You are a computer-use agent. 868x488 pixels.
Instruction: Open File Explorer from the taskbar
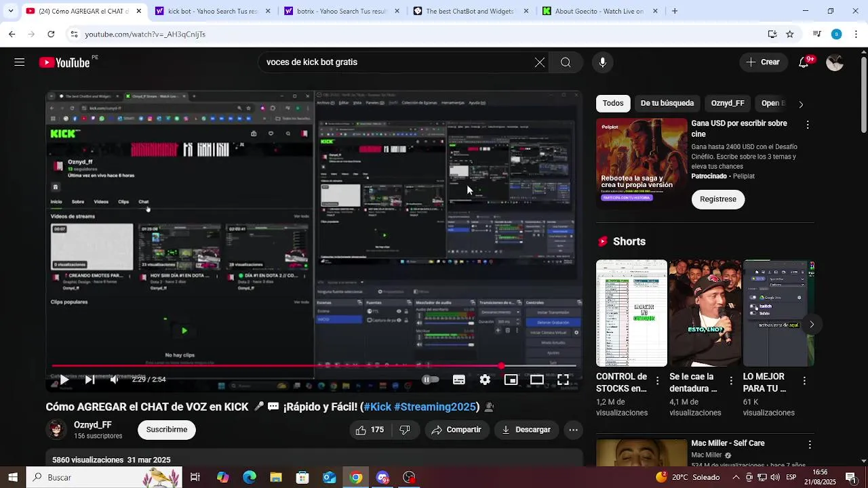click(x=276, y=477)
